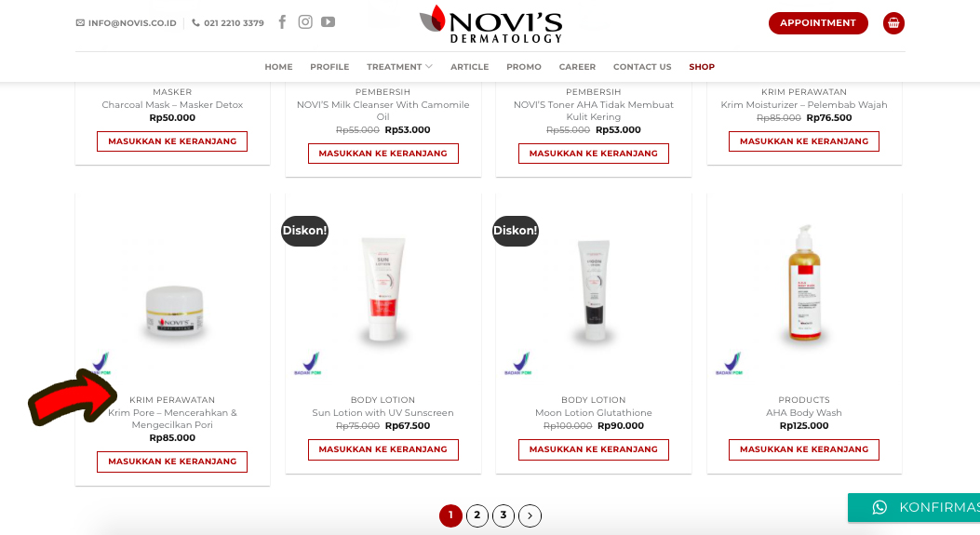Screen dimensions: 980x535
Task: Open the red shopping basket icon
Action: [893, 23]
